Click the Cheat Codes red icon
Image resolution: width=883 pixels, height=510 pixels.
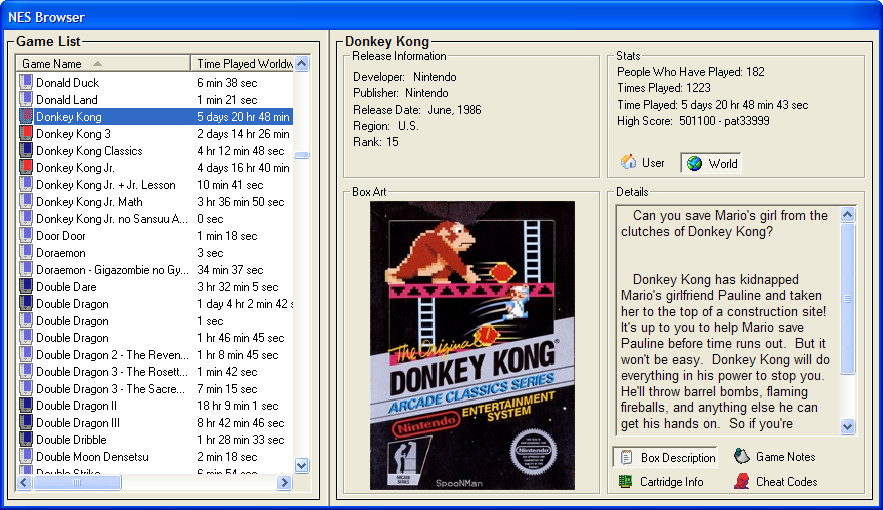(742, 481)
